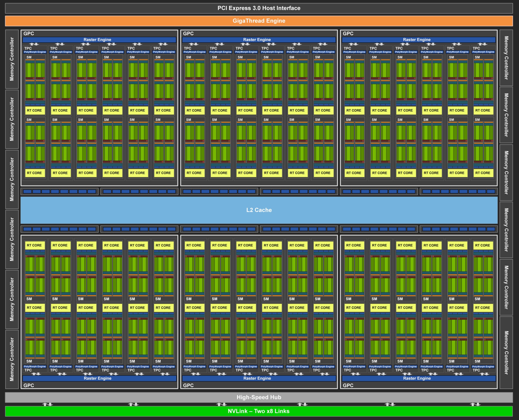Select the topmost Memory Controller on the left edge

[12, 59]
